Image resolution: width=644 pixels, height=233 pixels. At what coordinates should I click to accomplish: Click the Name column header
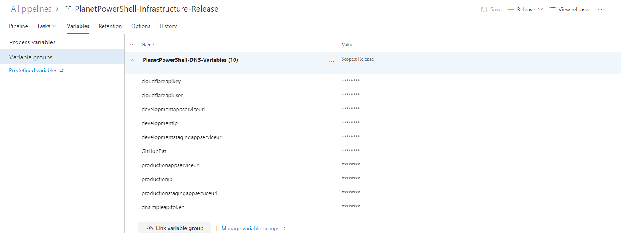148,45
